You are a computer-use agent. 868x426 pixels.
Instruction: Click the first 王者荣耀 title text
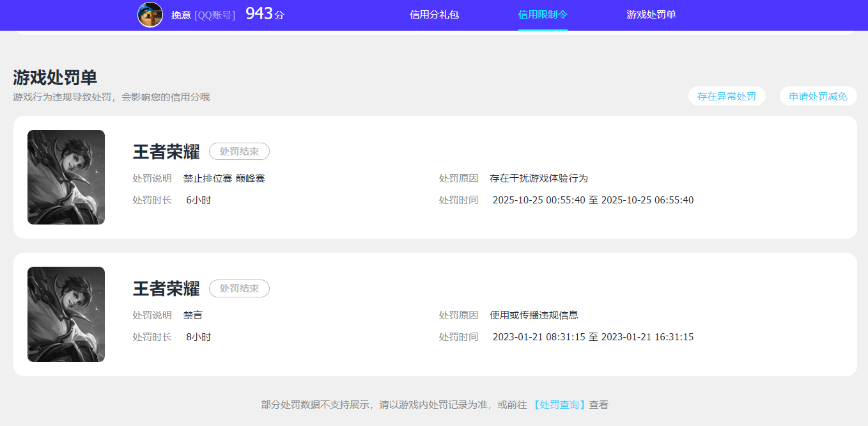[x=166, y=152]
